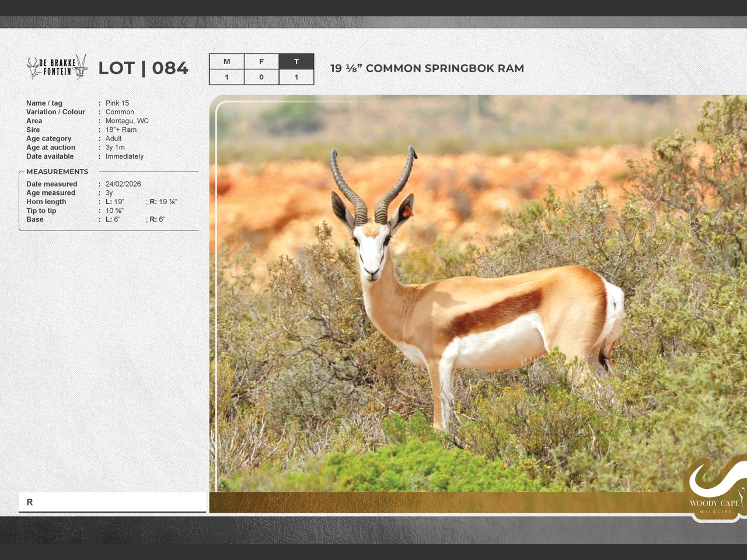
Task: Click the female count cell showing 0
Action: coord(261,77)
